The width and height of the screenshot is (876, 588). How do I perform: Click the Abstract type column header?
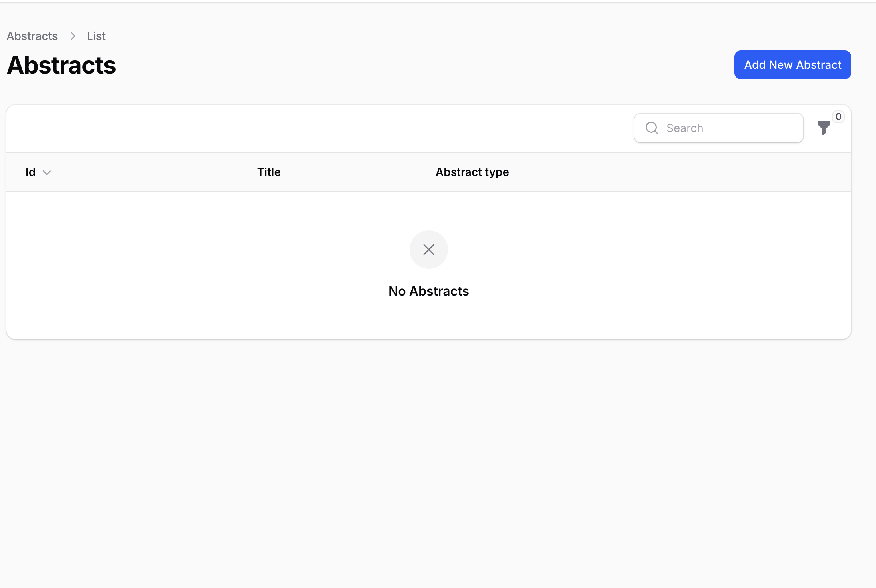pos(472,172)
